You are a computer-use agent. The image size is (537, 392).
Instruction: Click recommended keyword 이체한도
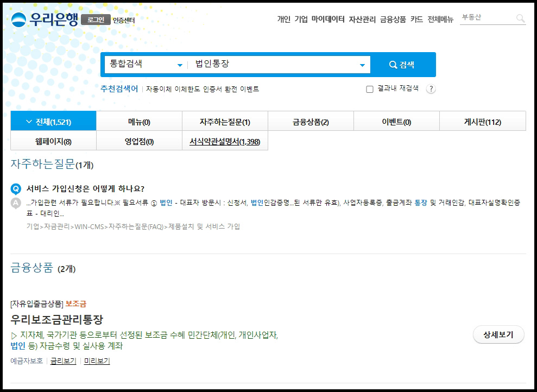[187, 89]
